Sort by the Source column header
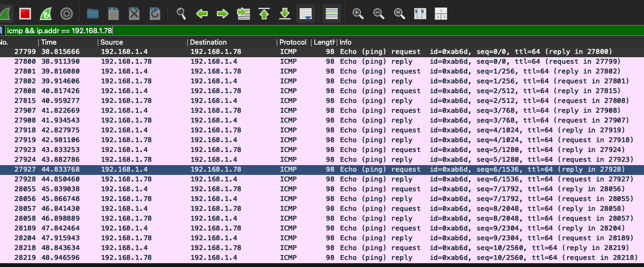Image resolution: width=644 pixels, height=267 pixels. 143,43
